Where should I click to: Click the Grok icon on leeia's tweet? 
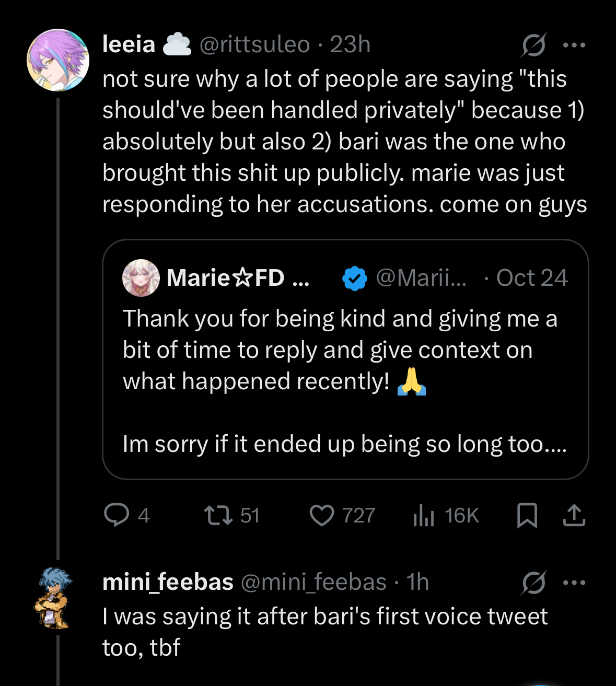coord(533,45)
